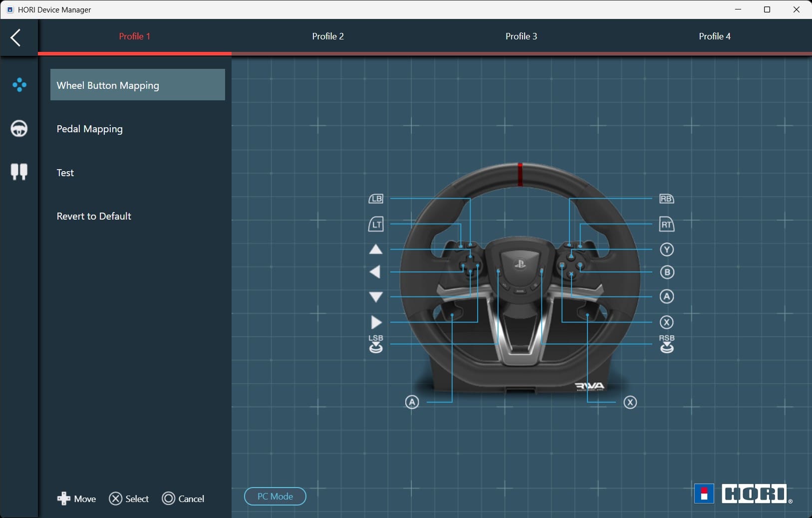Pick the left paddle A icon
The width and height of the screenshot is (812, 518).
click(412, 402)
